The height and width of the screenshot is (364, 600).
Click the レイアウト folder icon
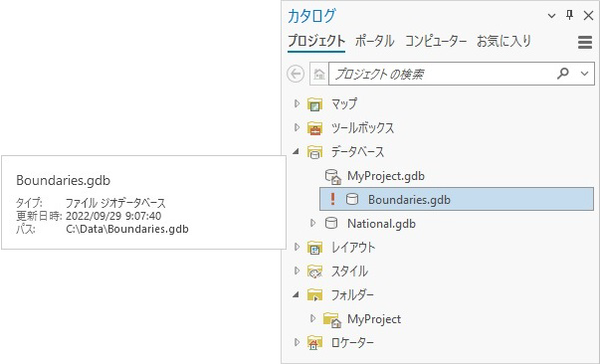[x=314, y=248]
